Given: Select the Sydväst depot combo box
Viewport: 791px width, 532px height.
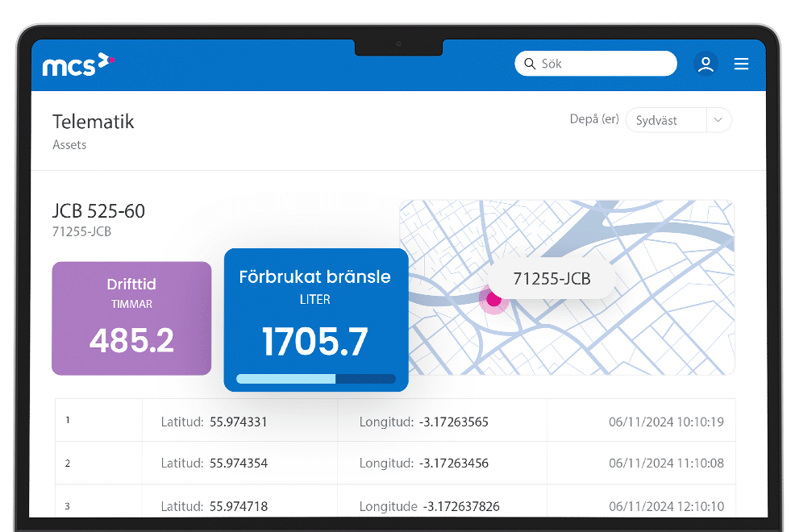Looking at the screenshot, I should tap(678, 120).
